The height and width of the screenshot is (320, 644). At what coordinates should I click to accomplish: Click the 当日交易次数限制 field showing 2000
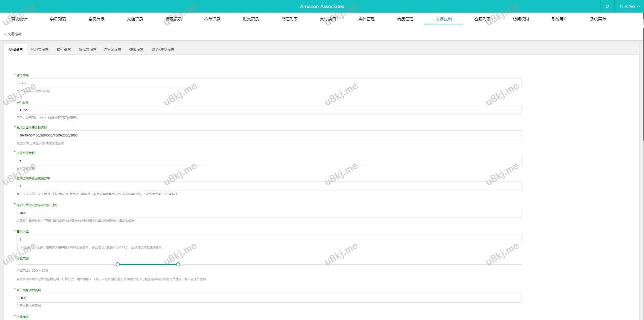click(269, 298)
